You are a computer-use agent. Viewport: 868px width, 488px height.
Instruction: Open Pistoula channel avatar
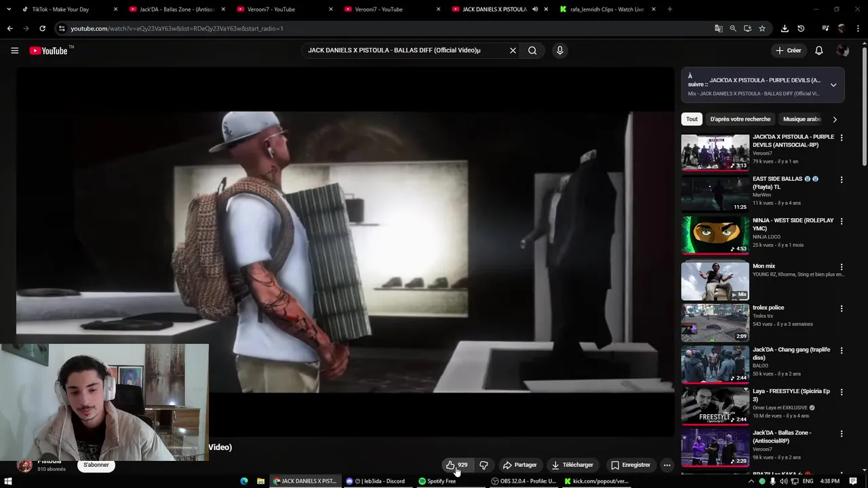pyautogui.click(x=25, y=466)
